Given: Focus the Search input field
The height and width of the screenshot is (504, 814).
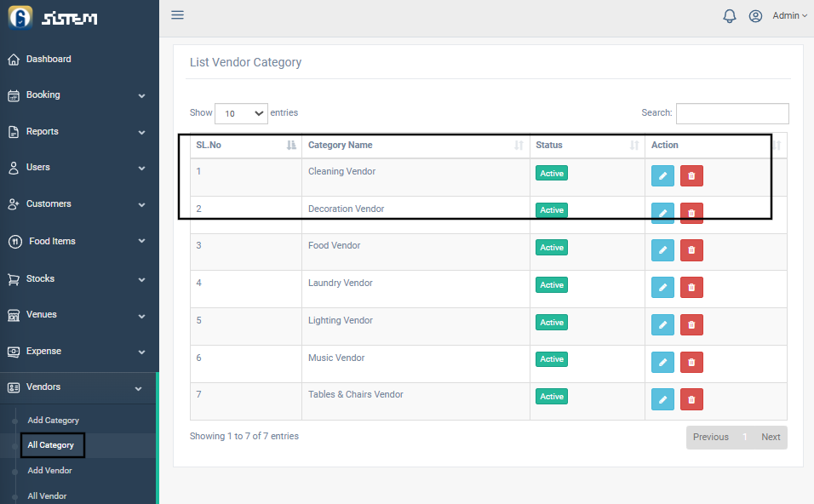Looking at the screenshot, I should (x=732, y=114).
